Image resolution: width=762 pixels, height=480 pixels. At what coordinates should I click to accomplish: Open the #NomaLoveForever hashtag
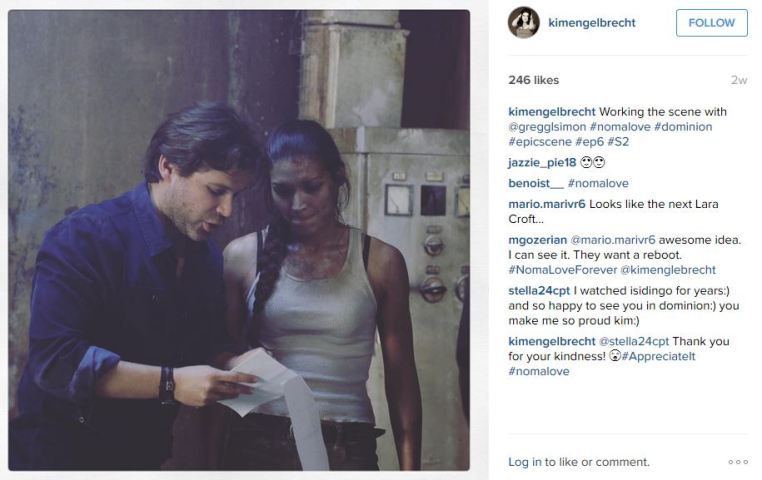click(563, 270)
